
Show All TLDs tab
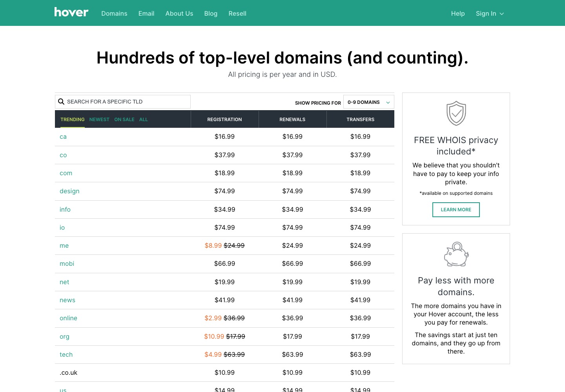(x=144, y=120)
